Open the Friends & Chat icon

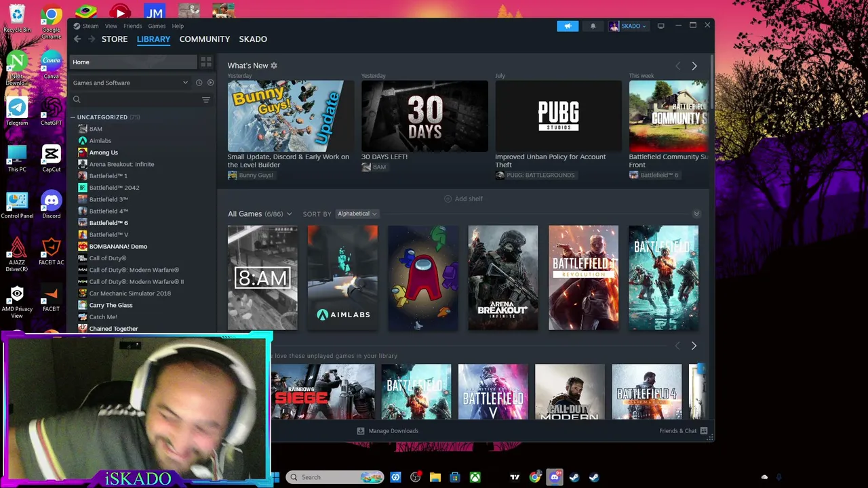[x=704, y=431]
